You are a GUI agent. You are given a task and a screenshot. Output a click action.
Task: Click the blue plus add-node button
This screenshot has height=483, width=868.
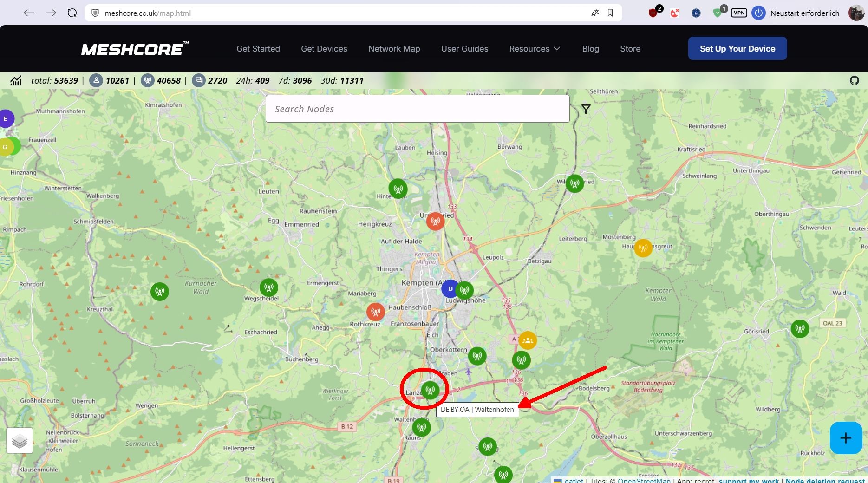tap(846, 438)
